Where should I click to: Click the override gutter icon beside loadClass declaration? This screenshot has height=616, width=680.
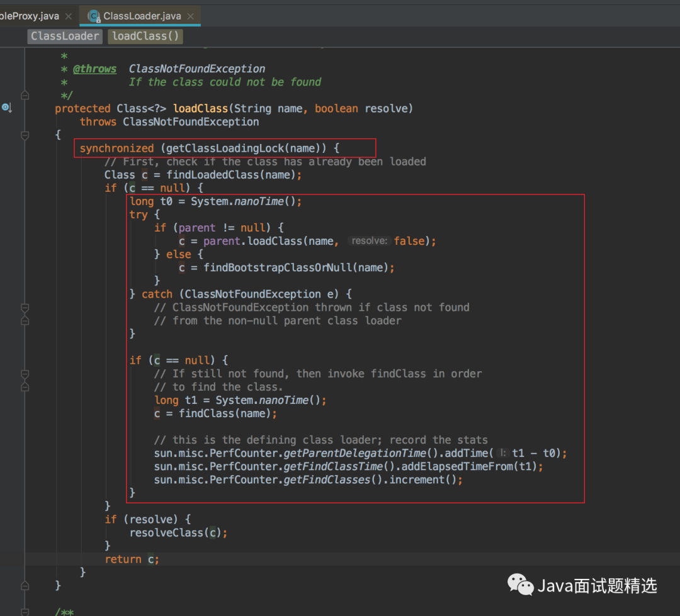coord(6,107)
